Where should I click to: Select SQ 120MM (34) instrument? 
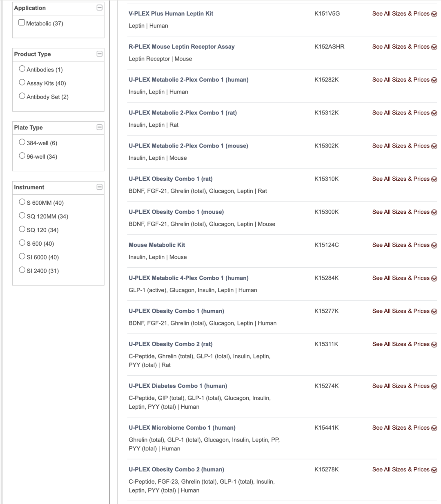[x=22, y=215]
